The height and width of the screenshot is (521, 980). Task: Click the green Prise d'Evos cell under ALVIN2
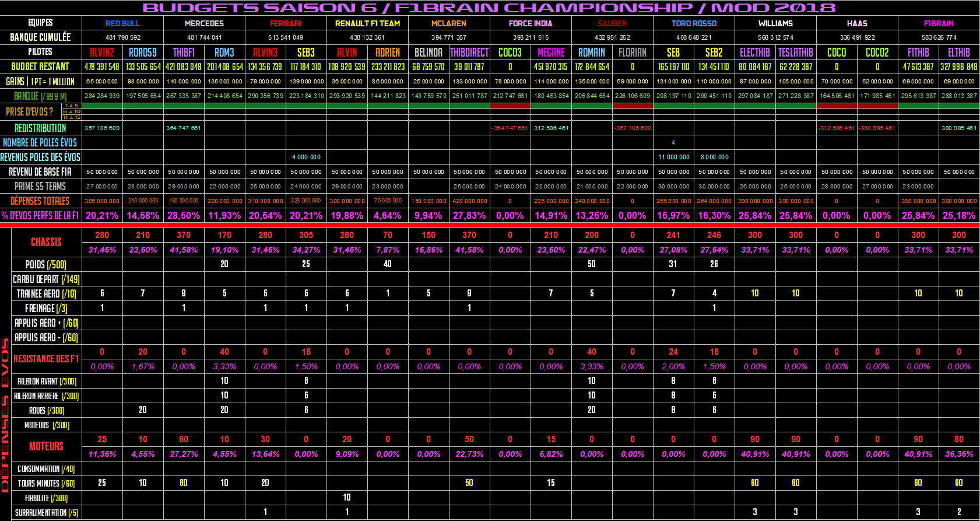coord(102,106)
